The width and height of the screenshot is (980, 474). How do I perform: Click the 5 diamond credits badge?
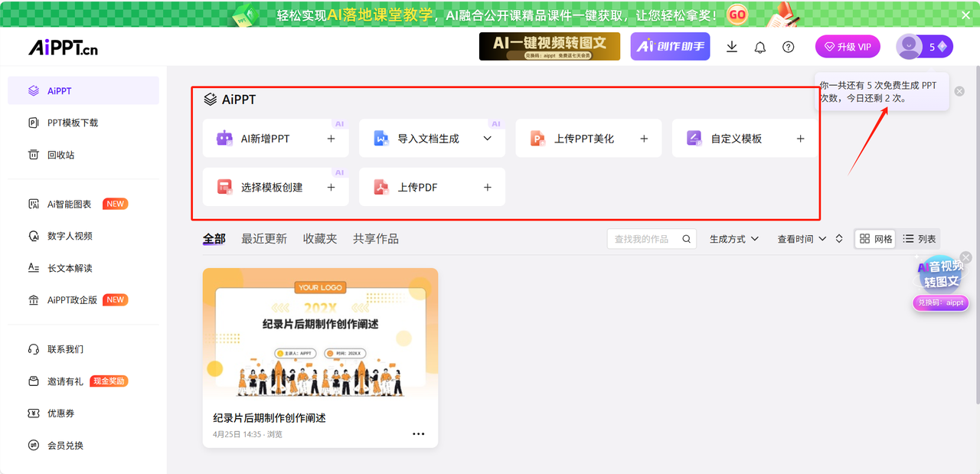(x=939, y=47)
